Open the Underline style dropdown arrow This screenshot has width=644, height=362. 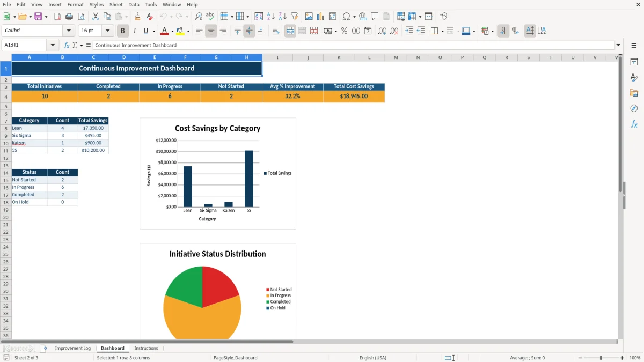[153, 31]
